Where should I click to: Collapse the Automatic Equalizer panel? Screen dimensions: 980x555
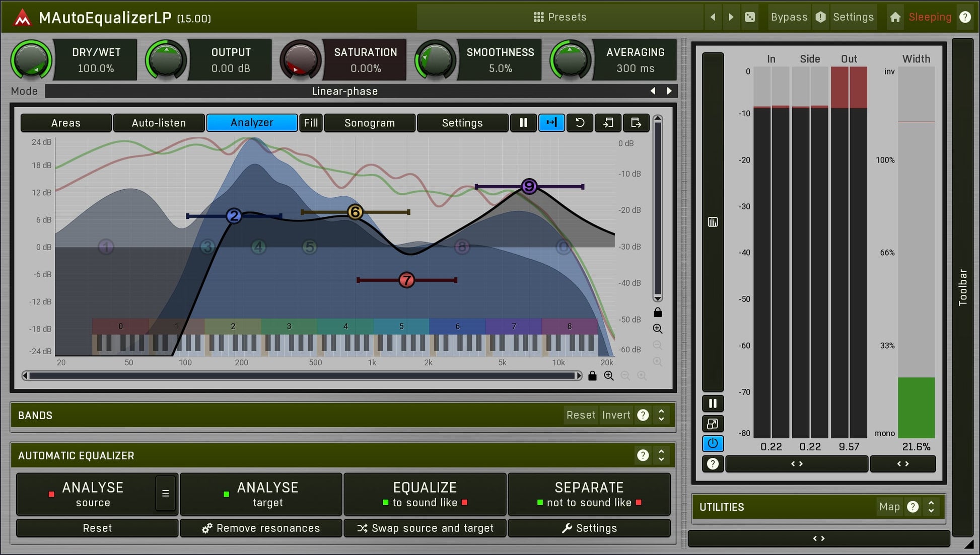(661, 455)
